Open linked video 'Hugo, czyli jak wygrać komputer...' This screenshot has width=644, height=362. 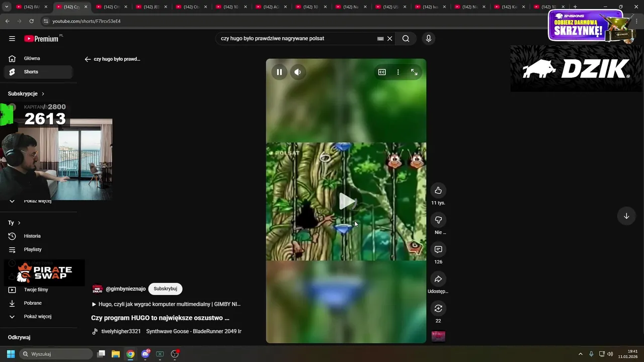point(166,304)
